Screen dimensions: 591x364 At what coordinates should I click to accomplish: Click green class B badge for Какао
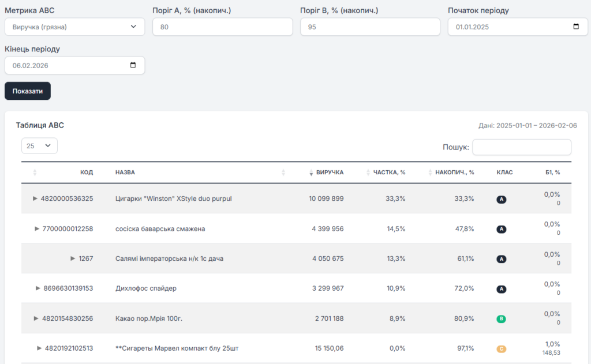coord(502,319)
